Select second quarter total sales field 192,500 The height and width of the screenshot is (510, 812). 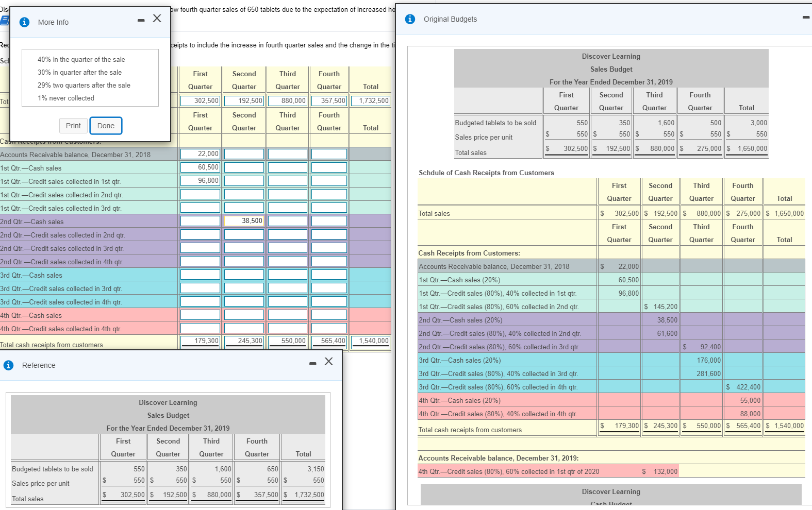click(244, 100)
